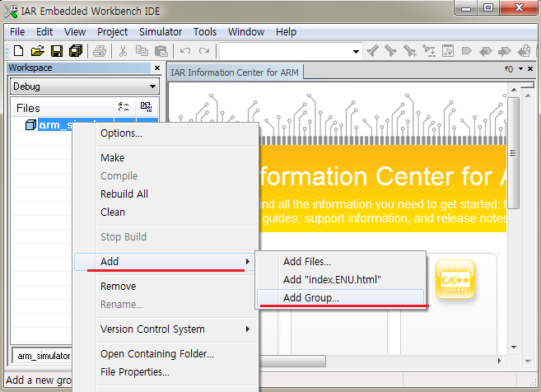
Task: Click the Paste clipboard icon
Action: [x=161, y=51]
